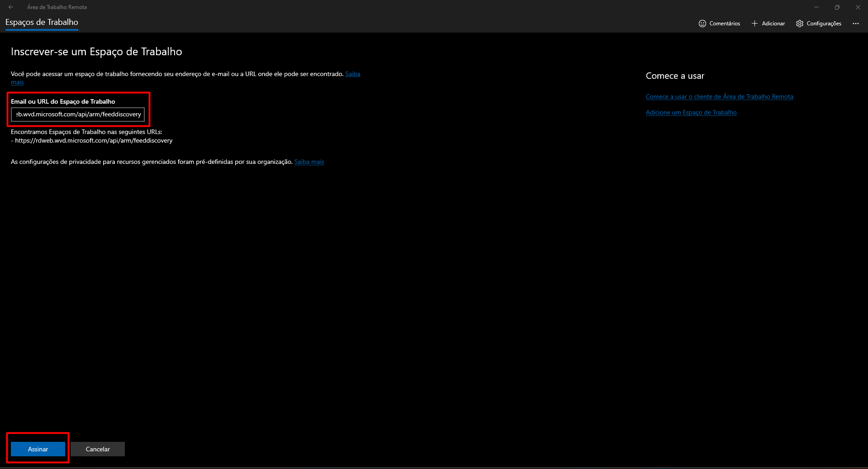Click the gear icon for Configurações
Screen dimensions: 868x469
800,24
